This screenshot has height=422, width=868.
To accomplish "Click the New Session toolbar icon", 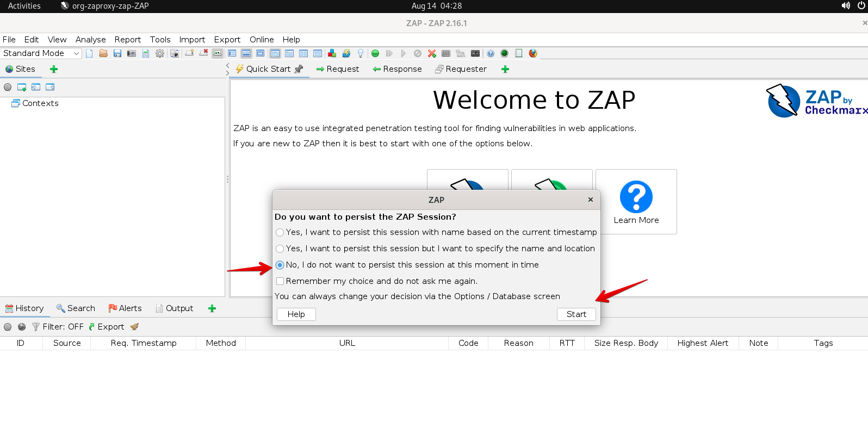I will pyautogui.click(x=89, y=53).
